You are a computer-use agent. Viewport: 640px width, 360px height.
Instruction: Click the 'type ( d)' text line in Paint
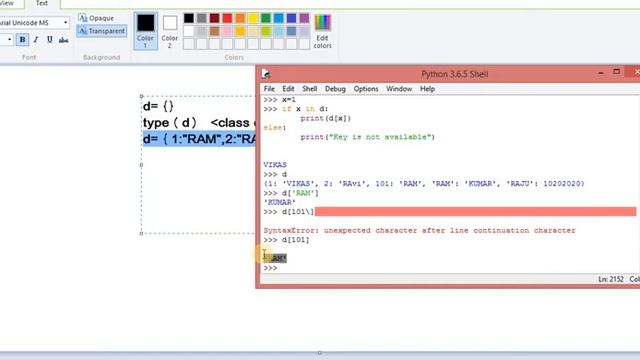[x=170, y=123]
